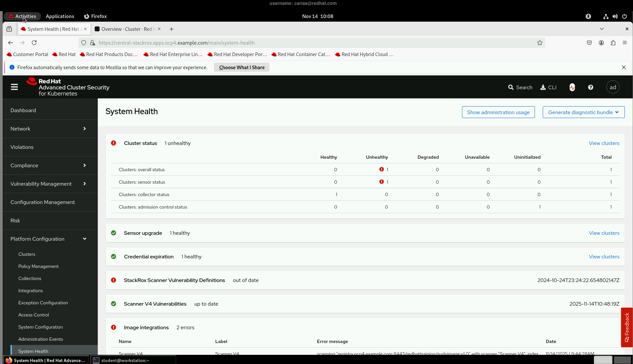Click Choose What I Share button
The height and width of the screenshot is (364, 633).
coord(242,68)
